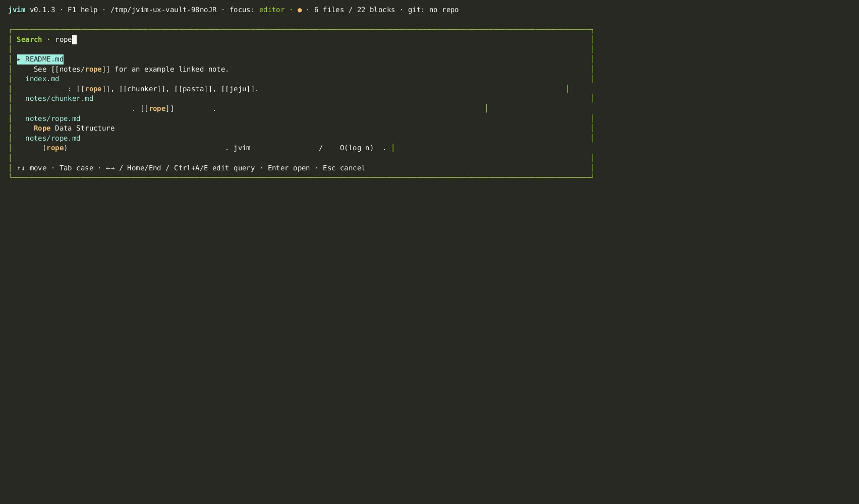Click the 'Ctrl+A/E edit query' hint
Viewport: 859px width, 504px height.
point(214,168)
